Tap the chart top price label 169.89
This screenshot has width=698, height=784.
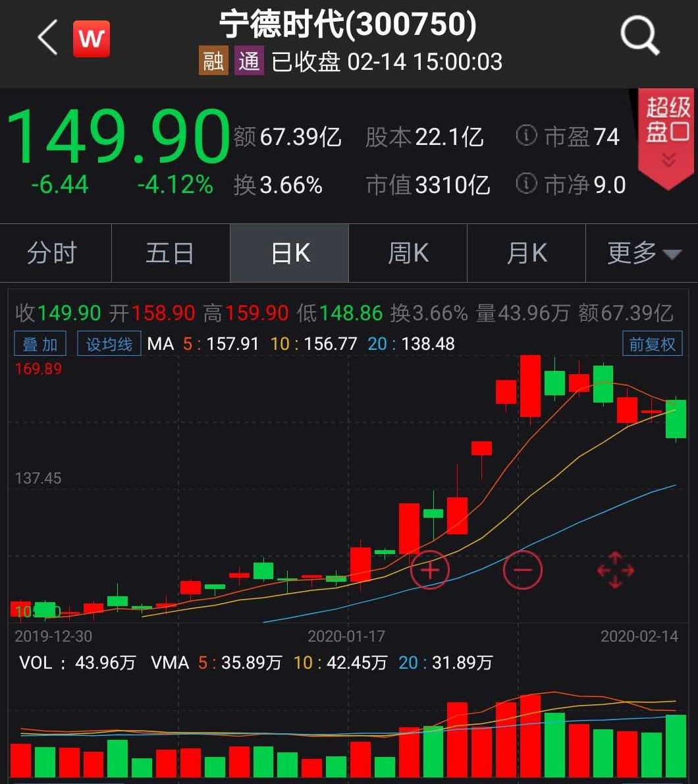pos(38,369)
